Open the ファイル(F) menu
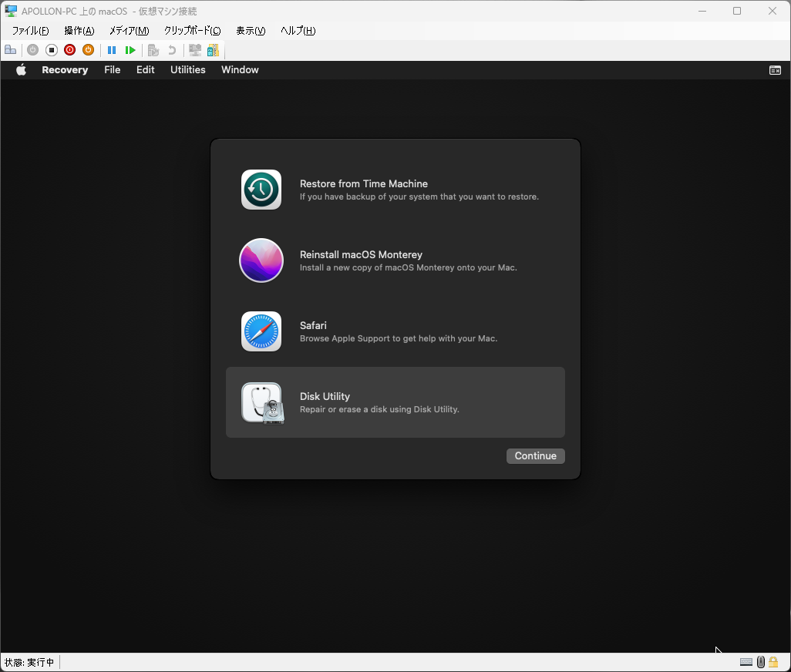The width and height of the screenshot is (791, 672). tap(30, 31)
